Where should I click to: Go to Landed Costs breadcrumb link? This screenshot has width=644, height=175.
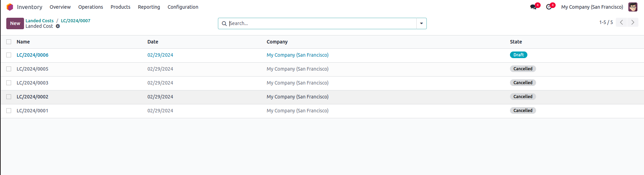(x=39, y=21)
